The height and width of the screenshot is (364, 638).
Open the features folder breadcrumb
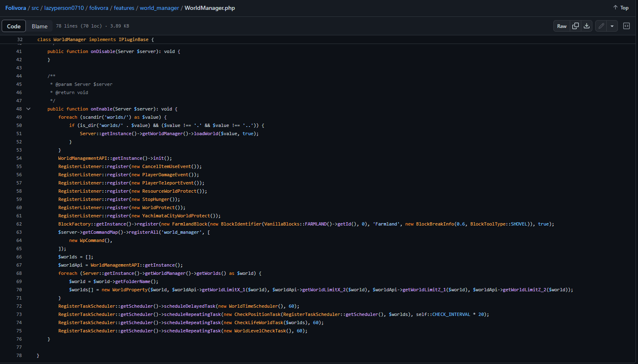124,8
